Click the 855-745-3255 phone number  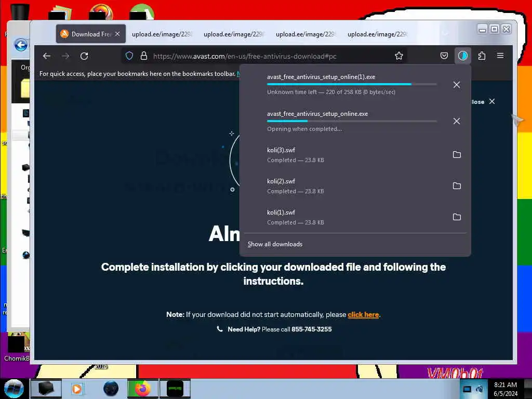tap(312, 329)
